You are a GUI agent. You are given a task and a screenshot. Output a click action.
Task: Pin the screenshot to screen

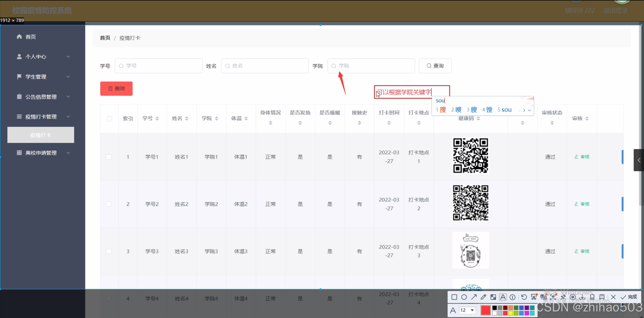pyautogui.click(x=563, y=297)
